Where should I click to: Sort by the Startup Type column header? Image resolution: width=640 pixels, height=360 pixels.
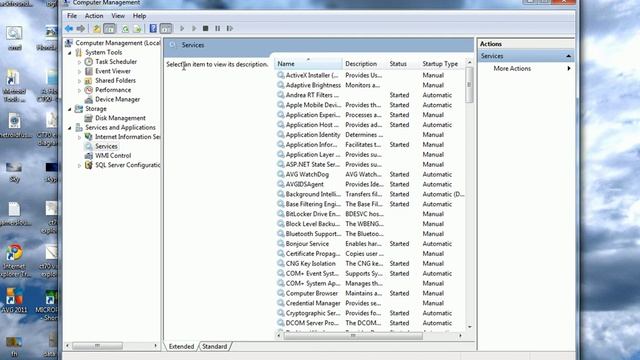(x=442, y=64)
